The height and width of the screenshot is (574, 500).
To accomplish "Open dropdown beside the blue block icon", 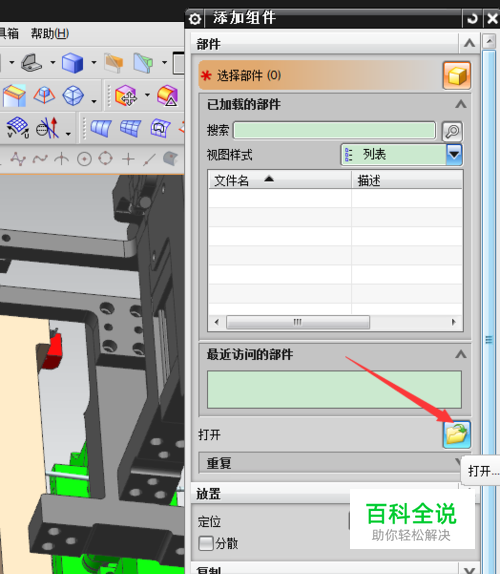I will 94,63.
